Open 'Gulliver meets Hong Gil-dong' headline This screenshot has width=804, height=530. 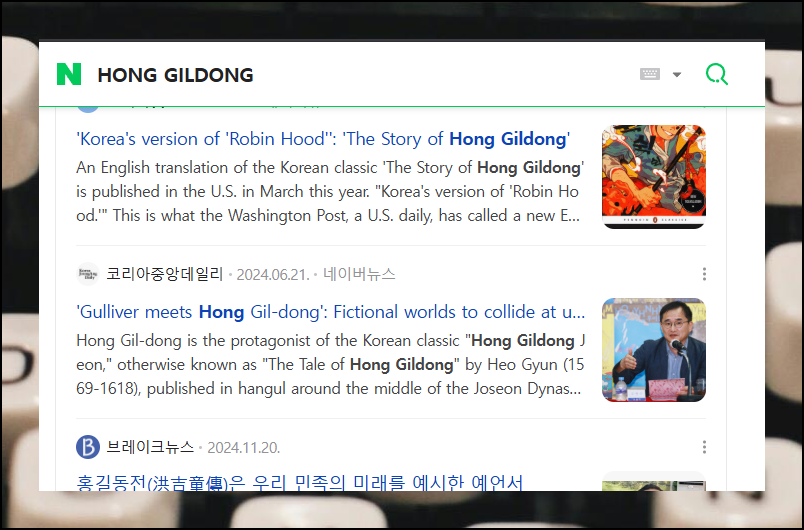click(x=331, y=312)
